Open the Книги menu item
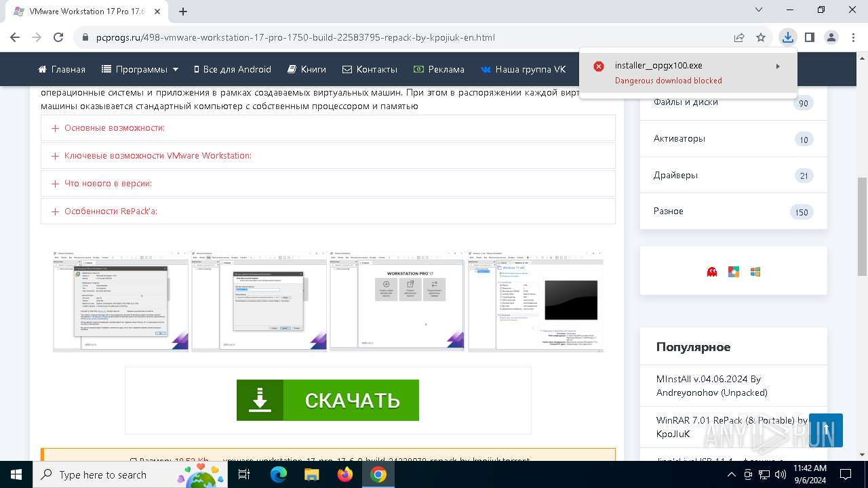Screen dimensions: 868x488 coord(307,69)
